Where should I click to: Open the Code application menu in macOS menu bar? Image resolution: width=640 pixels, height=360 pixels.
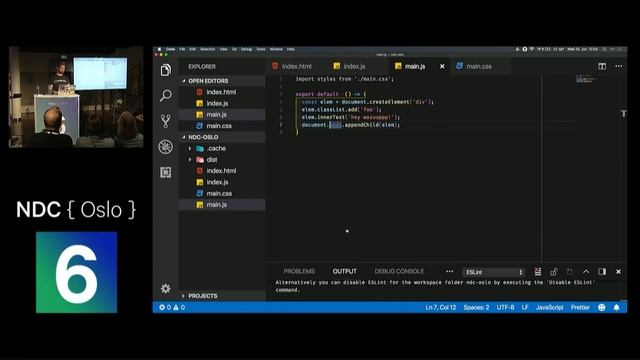pyautogui.click(x=171, y=49)
